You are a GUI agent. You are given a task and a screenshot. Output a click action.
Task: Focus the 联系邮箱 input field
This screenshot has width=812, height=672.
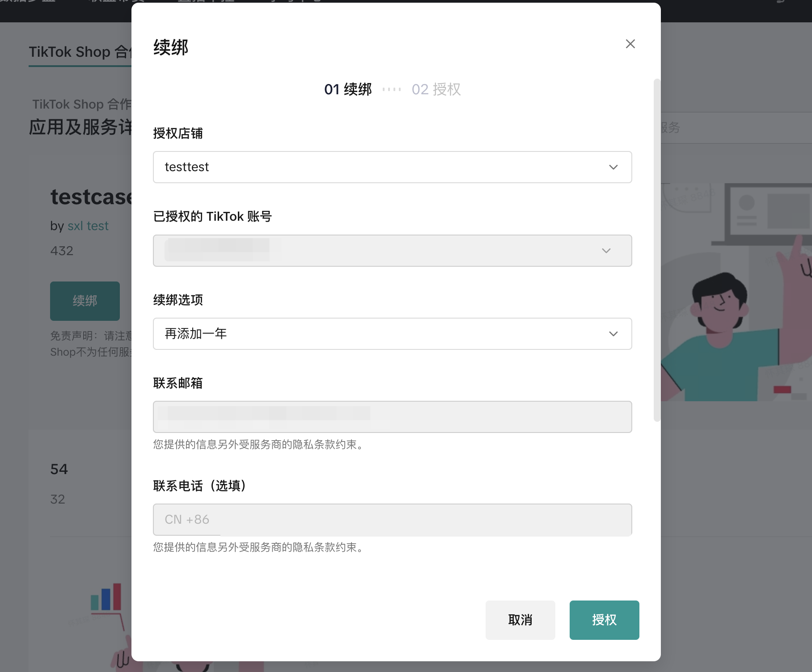(392, 417)
